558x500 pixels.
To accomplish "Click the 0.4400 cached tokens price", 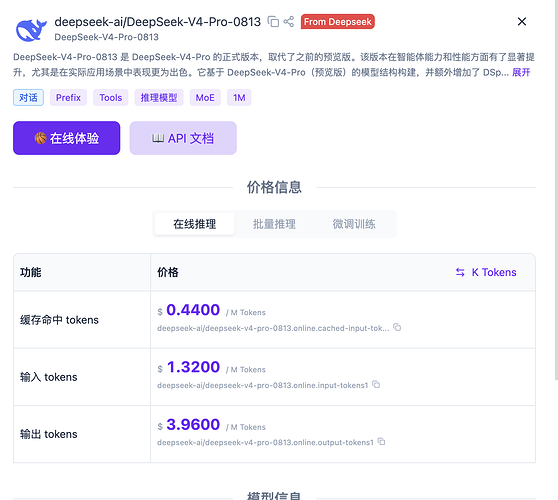I will 193,310.
